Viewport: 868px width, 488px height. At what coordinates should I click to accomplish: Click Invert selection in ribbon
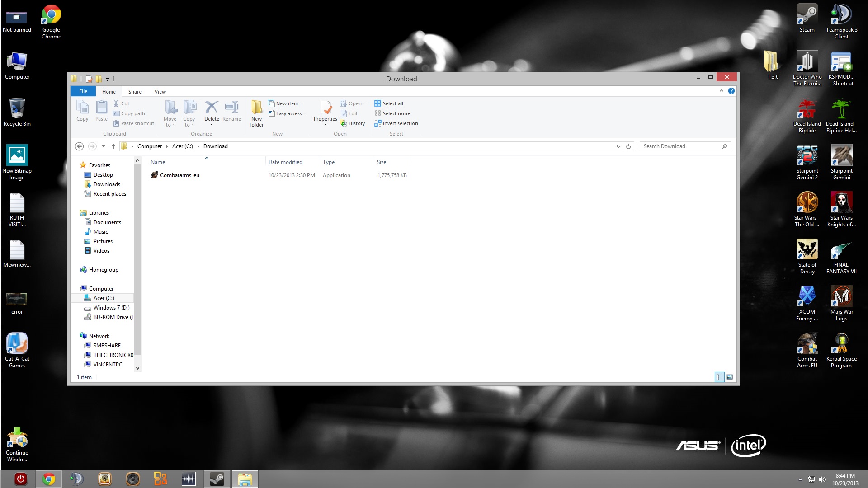396,123
